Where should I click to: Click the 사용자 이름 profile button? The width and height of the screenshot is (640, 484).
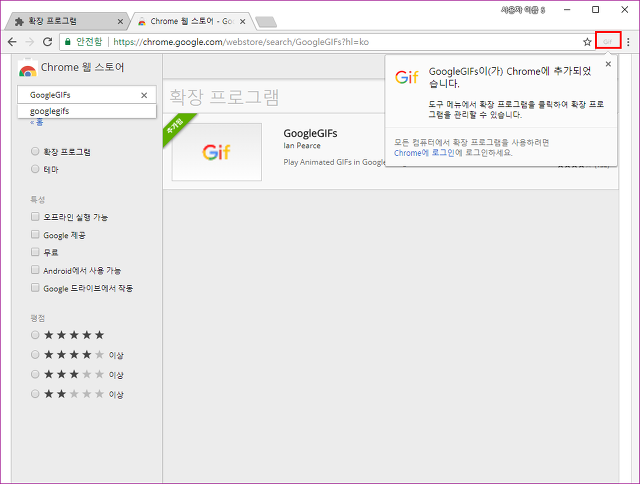click(x=523, y=10)
